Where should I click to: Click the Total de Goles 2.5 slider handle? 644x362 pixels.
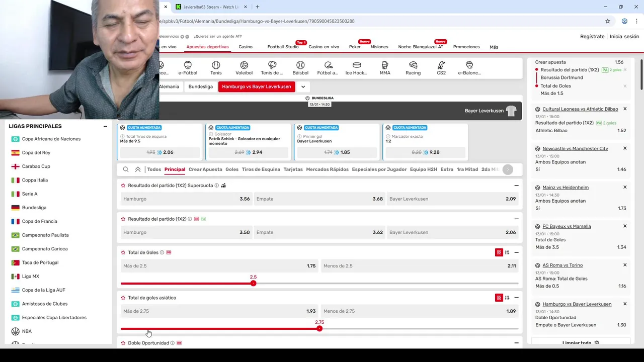point(254,284)
